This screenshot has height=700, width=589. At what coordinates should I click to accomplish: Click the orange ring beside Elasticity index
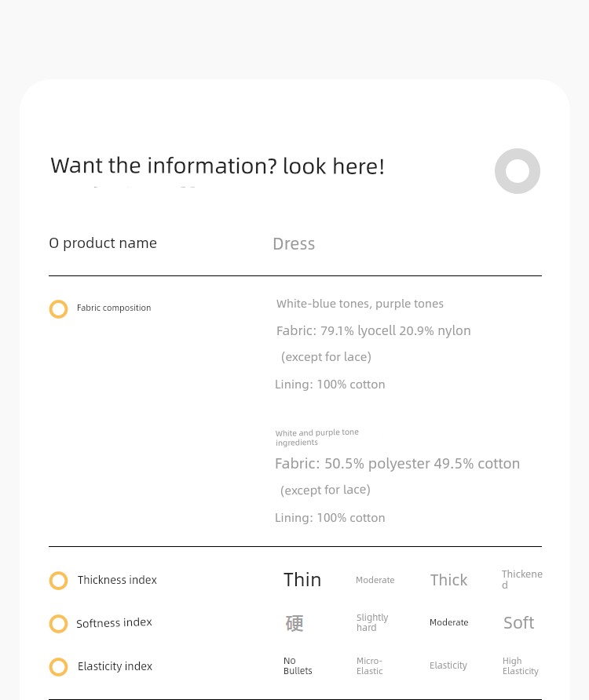coord(58,667)
